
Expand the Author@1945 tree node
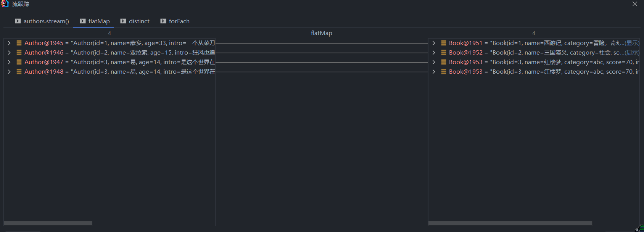(9, 43)
